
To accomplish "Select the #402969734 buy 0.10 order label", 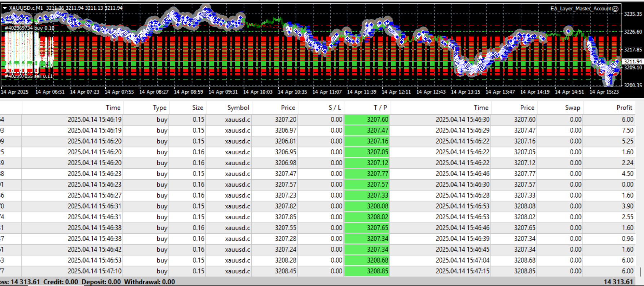I will point(30,28).
